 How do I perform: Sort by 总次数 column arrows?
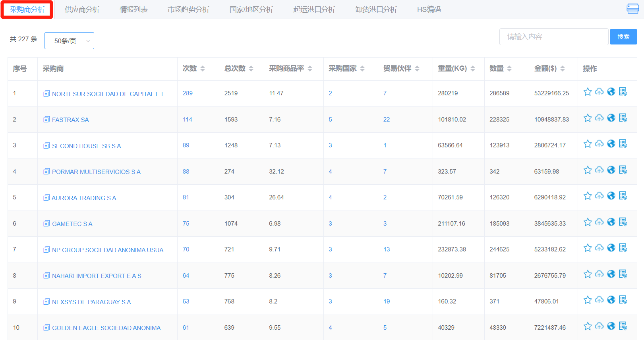pos(251,69)
